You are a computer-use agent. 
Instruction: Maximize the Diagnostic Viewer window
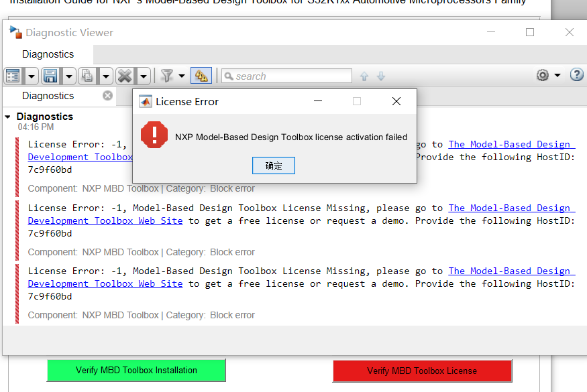point(530,32)
